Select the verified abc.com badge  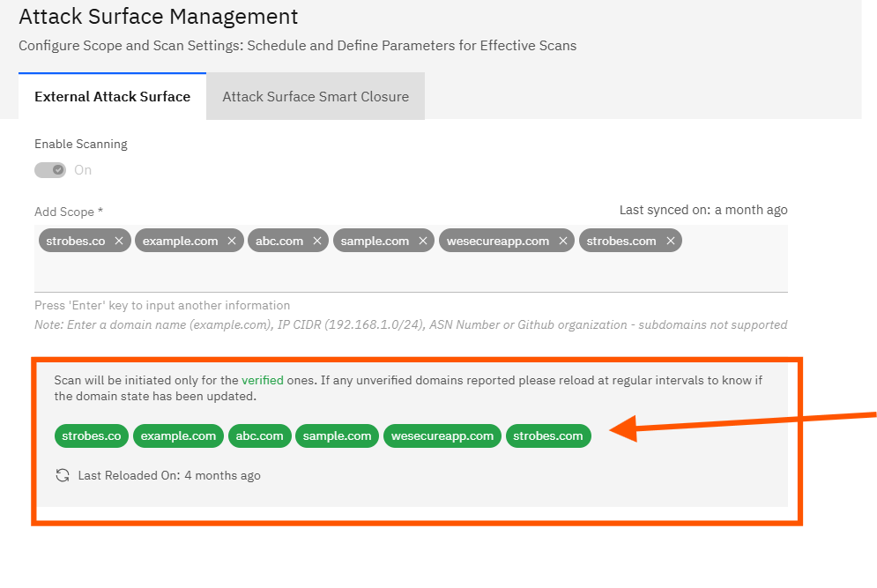pos(259,435)
